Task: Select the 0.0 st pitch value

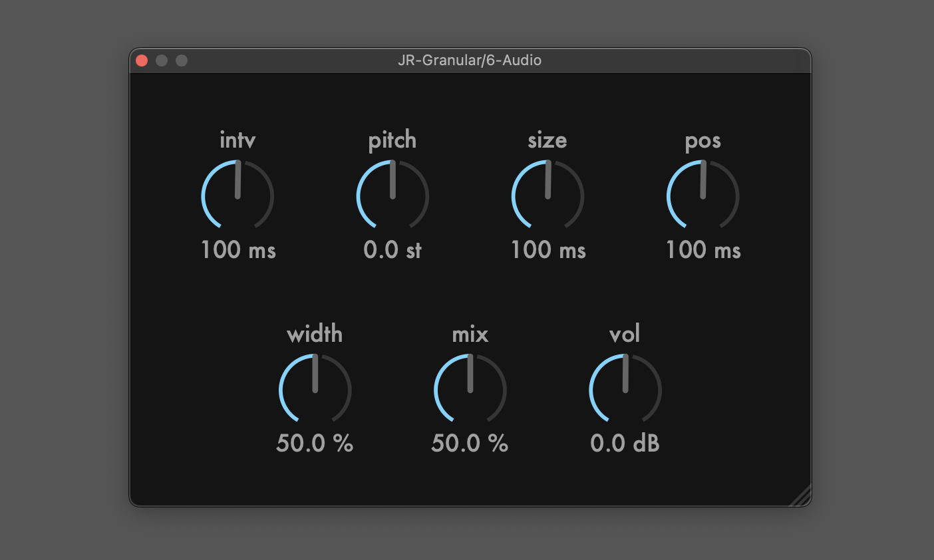Action: pyautogui.click(x=392, y=250)
